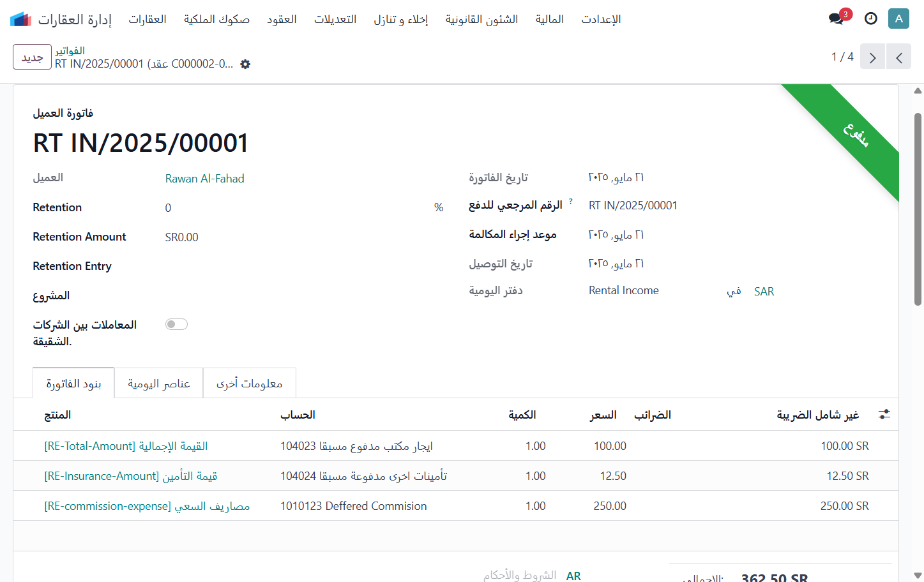Viewport: 924px width, 582px height.
Task: Select the 1 / 4 pager counter
Action: [842, 57]
